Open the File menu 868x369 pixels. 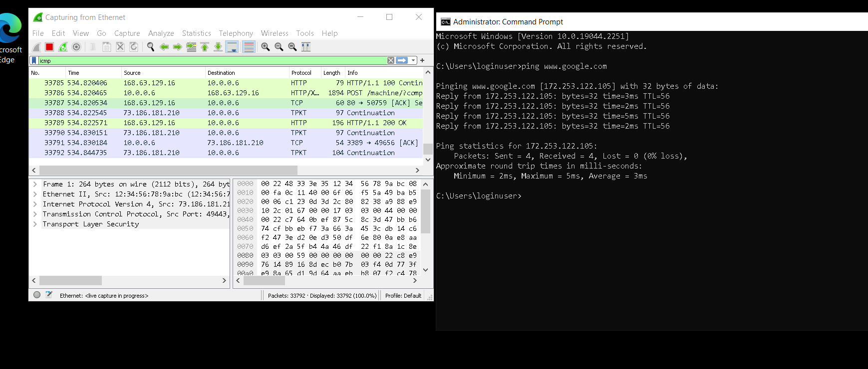click(x=38, y=33)
